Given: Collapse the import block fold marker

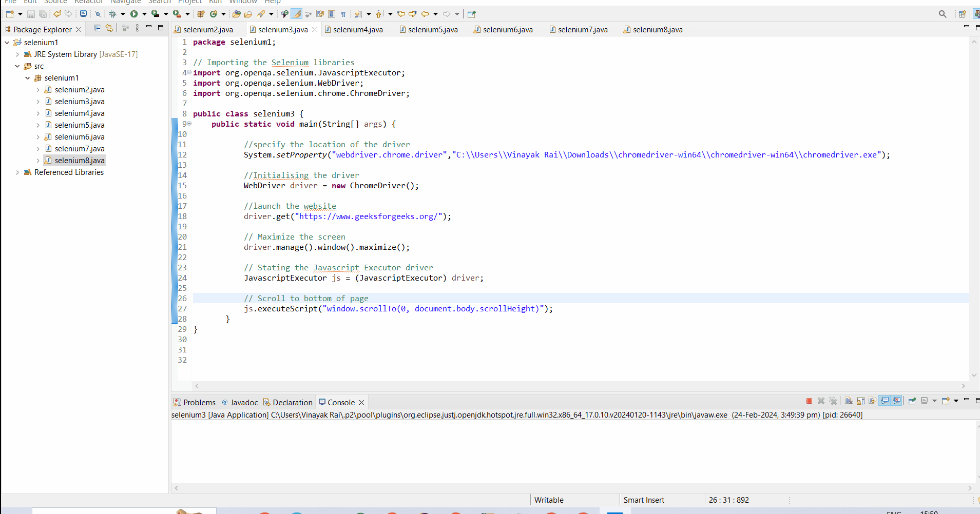Looking at the screenshot, I should pyautogui.click(x=189, y=72).
